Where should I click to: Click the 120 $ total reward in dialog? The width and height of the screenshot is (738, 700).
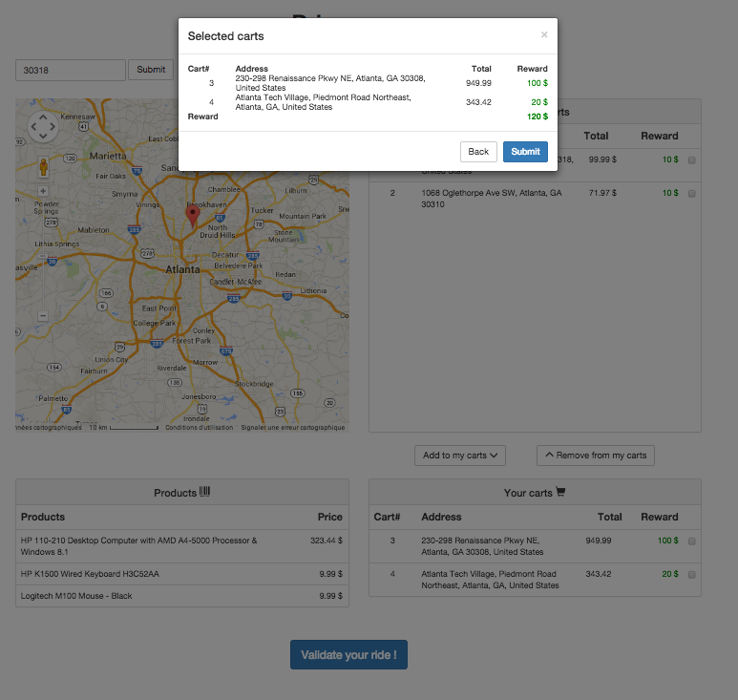[538, 117]
